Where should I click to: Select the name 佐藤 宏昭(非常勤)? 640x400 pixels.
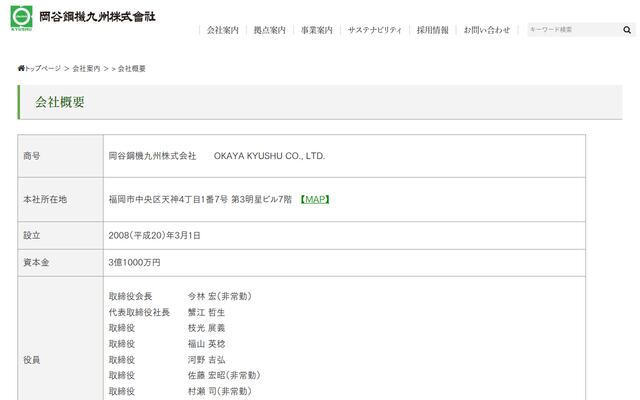click(224, 375)
